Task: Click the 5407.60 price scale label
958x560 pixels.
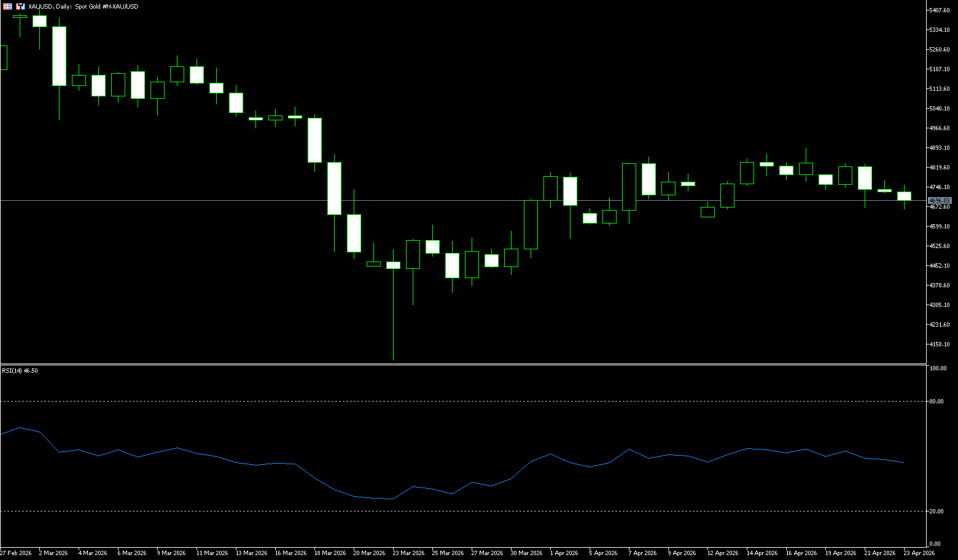Action: click(940, 10)
